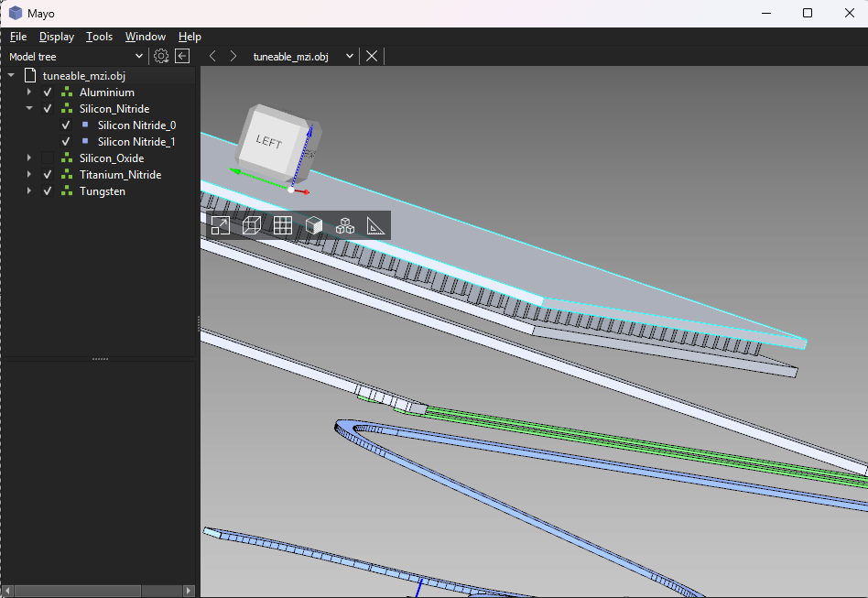This screenshot has width=868, height=598.
Task: Close the tuneable_mzi.obj document with X
Action: coord(372,56)
